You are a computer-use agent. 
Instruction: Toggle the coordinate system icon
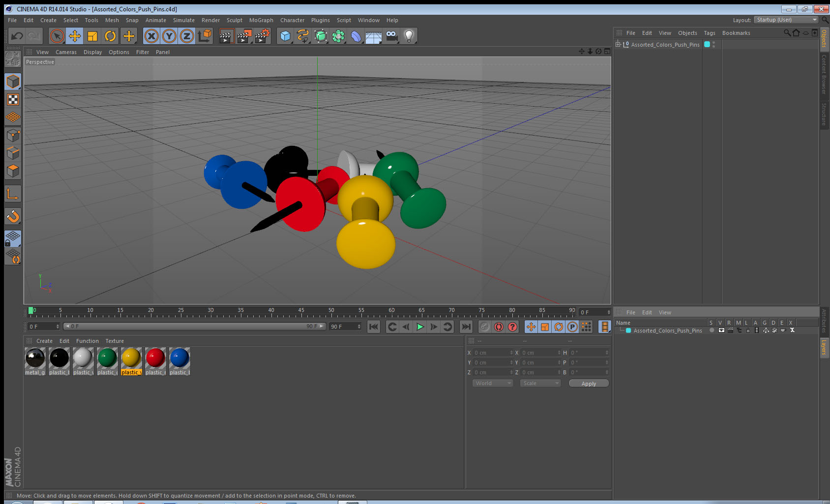pyautogui.click(x=205, y=36)
